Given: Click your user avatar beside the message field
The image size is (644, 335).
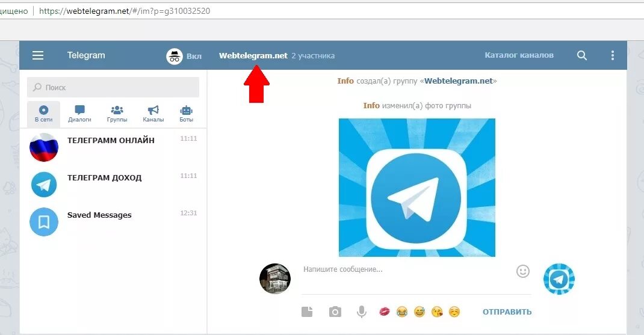Looking at the screenshot, I should [x=275, y=278].
